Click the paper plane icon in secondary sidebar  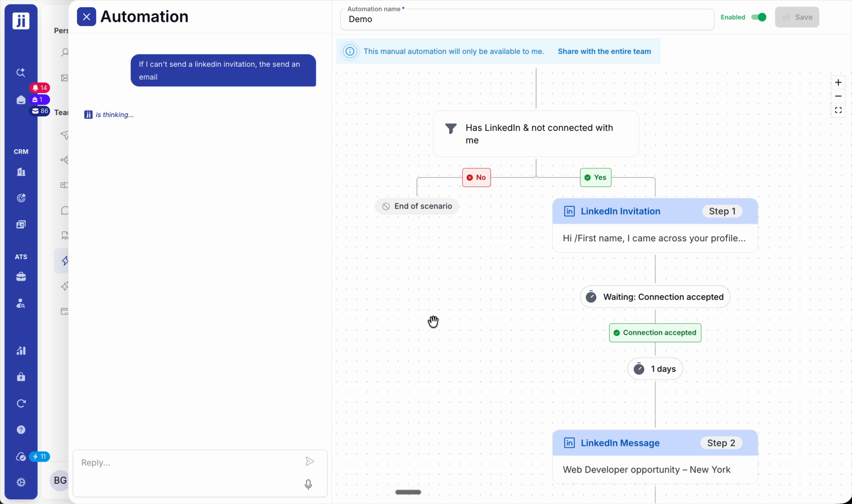(65, 135)
